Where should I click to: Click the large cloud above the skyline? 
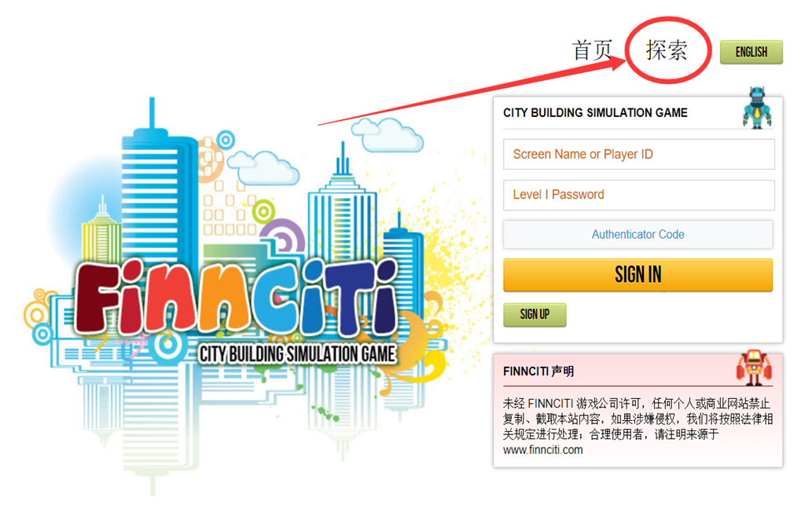(x=388, y=134)
